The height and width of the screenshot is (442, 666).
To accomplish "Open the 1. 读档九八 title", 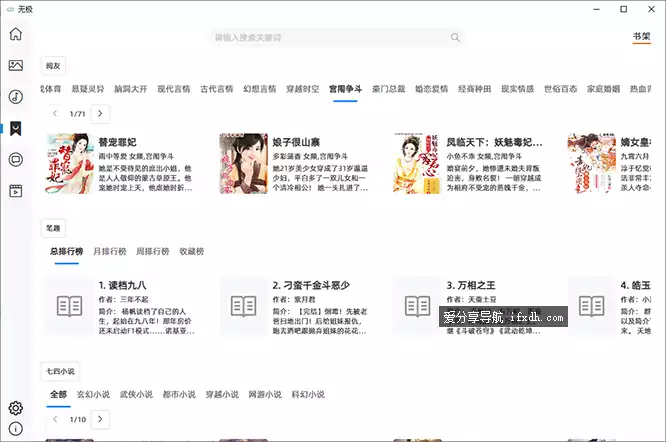I will (122, 285).
